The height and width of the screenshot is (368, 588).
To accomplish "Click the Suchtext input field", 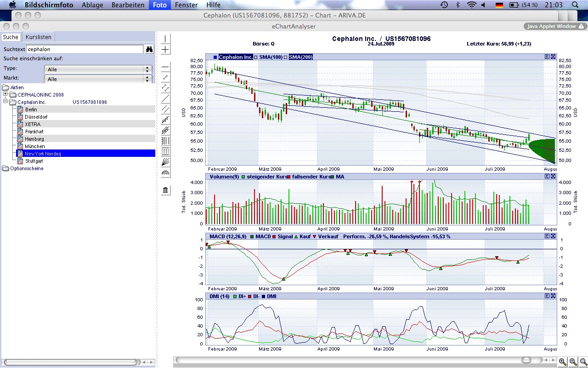I will coord(85,49).
